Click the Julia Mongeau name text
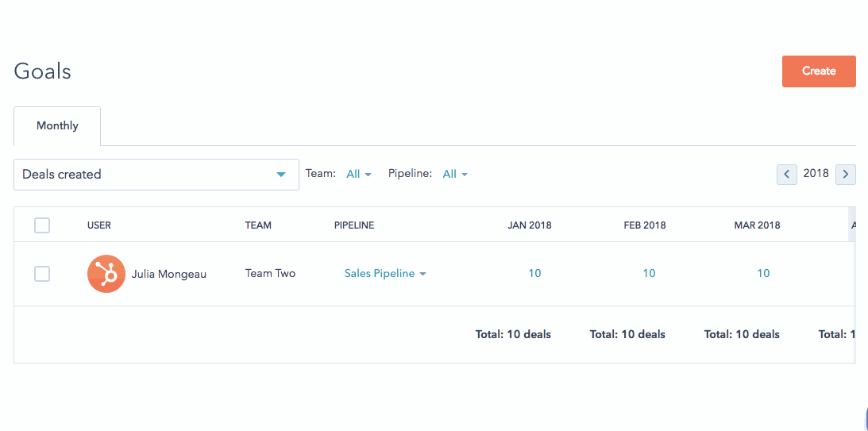This screenshot has height=431, width=868. click(169, 274)
